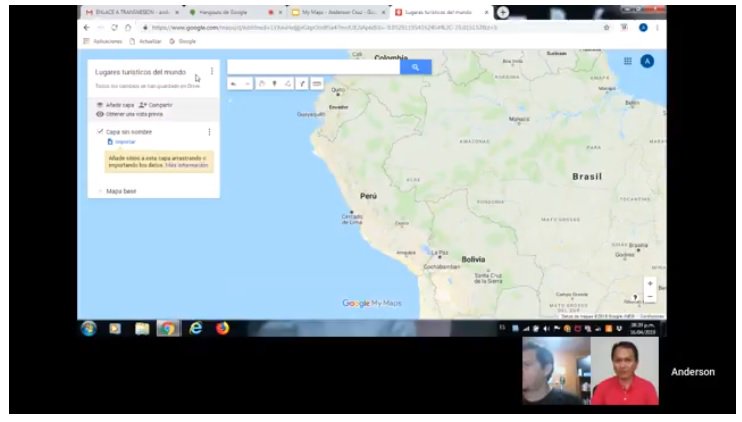The image size is (742, 422).
Task: Click the blue map search button
Action: point(415,67)
